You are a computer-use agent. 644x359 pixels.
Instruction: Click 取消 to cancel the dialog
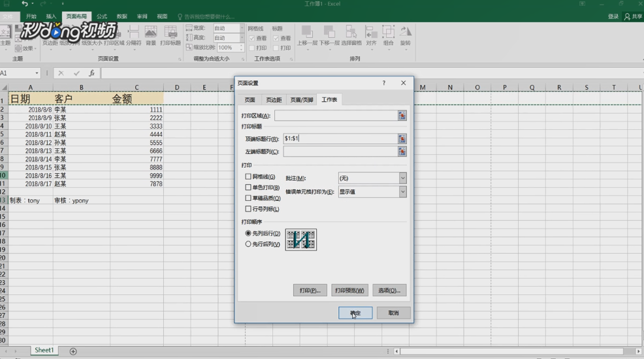(x=393, y=313)
